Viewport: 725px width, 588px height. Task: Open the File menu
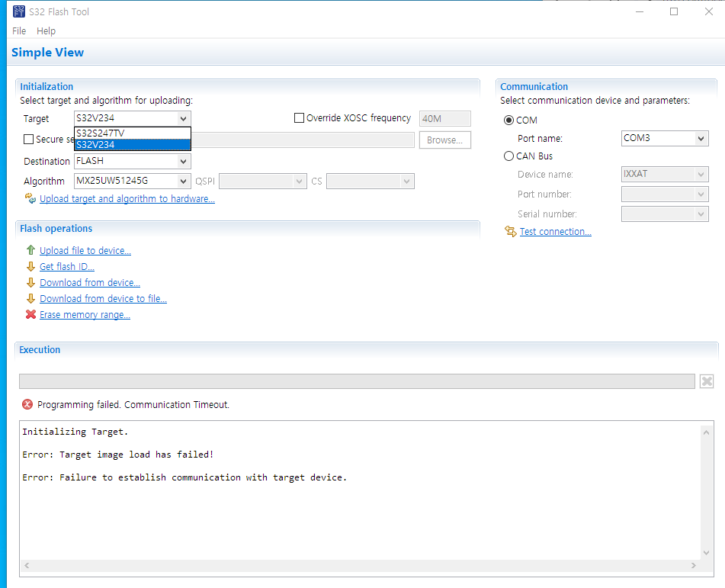pos(18,31)
